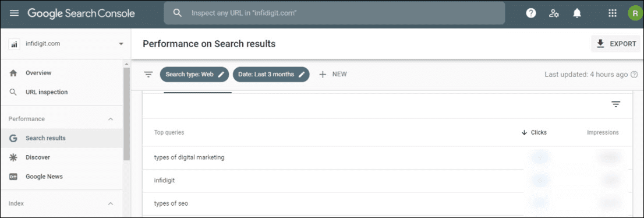Open users and permissions settings icon

[x=554, y=13]
